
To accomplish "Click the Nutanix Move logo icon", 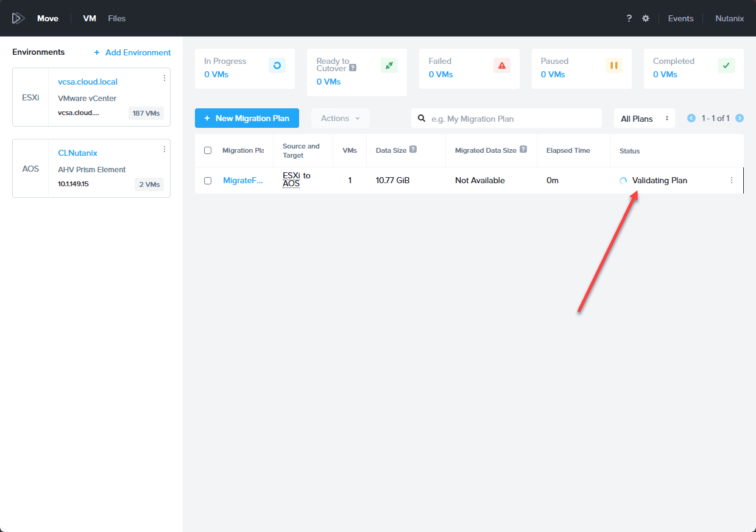I will (x=18, y=18).
